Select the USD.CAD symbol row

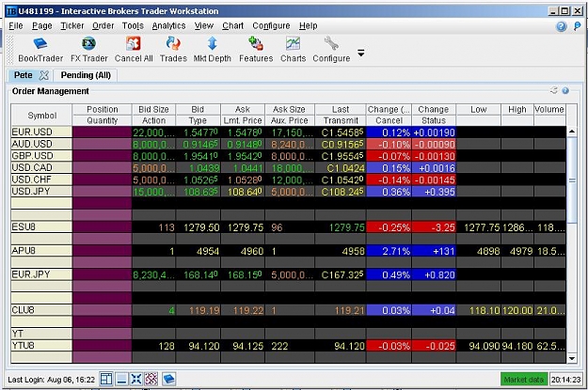coord(41,168)
